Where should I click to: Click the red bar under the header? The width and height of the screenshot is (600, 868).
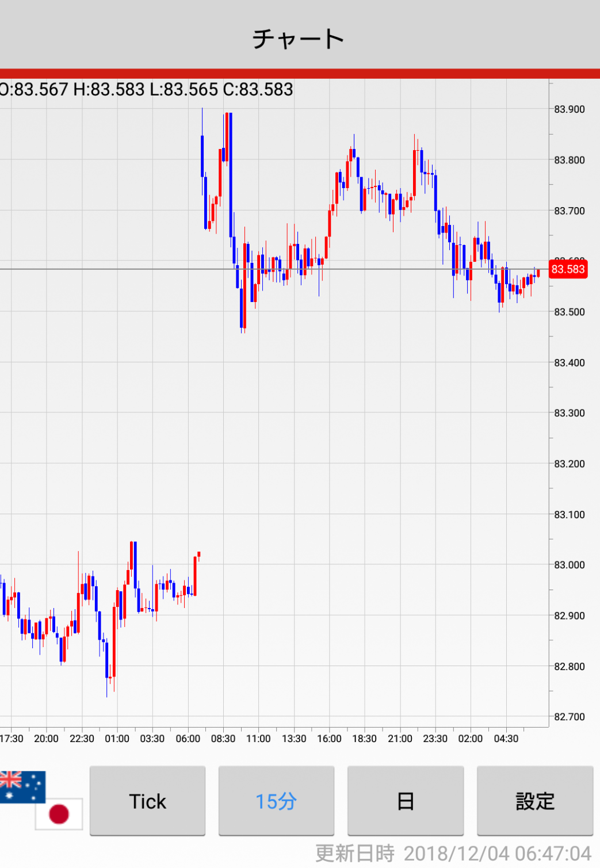(x=299, y=74)
